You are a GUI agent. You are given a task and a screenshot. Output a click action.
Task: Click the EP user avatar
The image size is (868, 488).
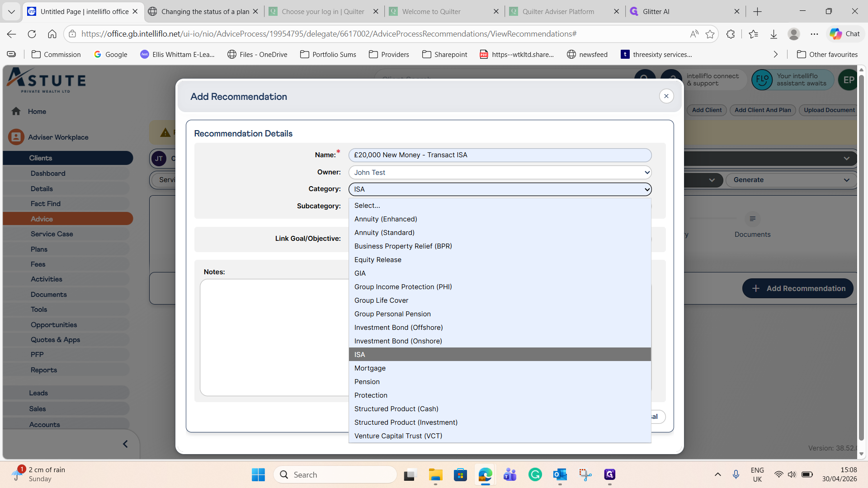coord(848,80)
